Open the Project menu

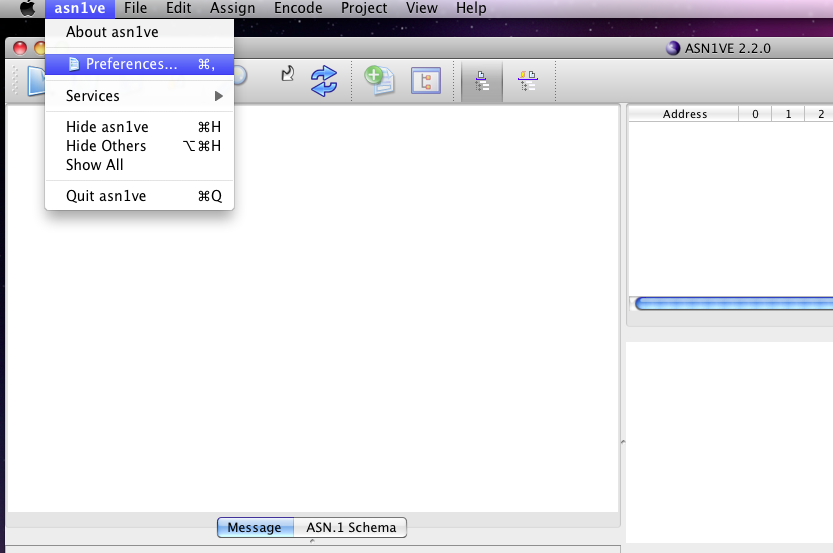[x=364, y=8]
